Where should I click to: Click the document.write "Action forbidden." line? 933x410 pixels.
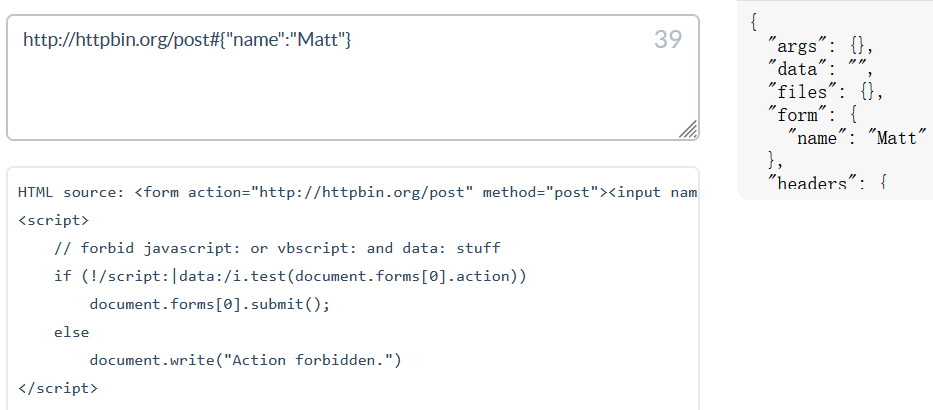click(246, 360)
